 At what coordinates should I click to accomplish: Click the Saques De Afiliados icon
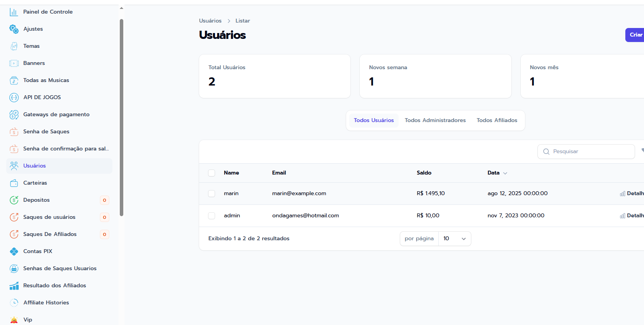[x=14, y=234]
